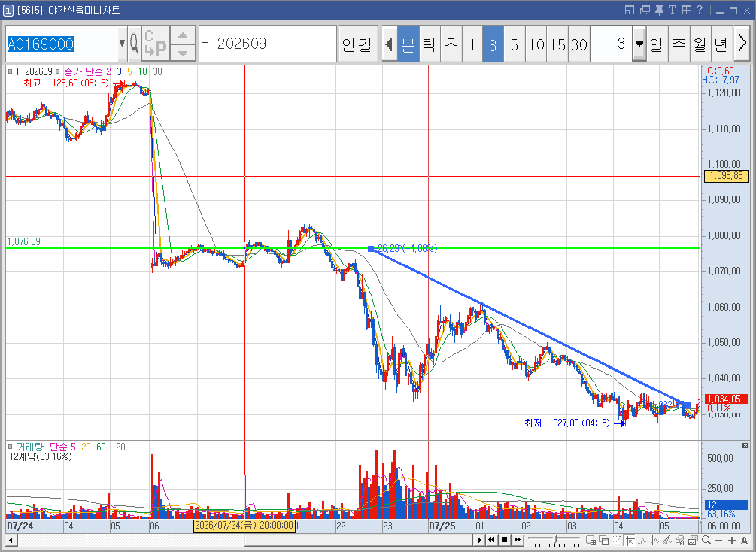The height and width of the screenshot is (552, 756).
Task: Select the 초 (second) chart period
Action: coord(451,44)
